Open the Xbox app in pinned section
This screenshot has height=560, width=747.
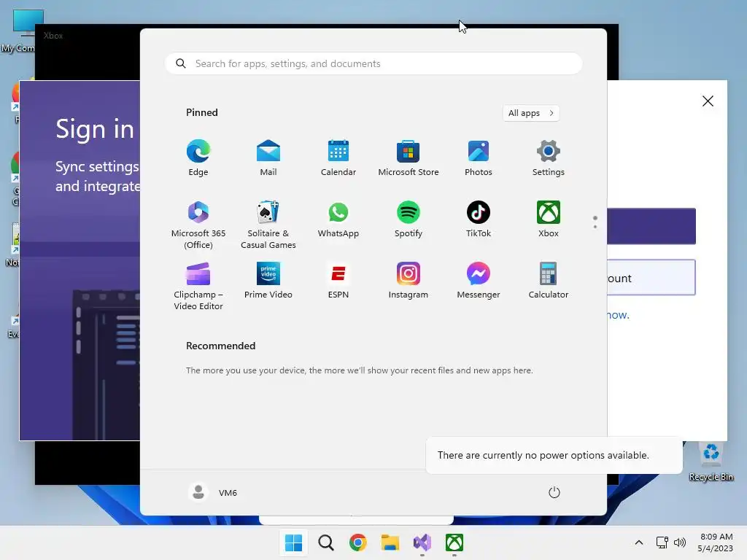tap(549, 219)
